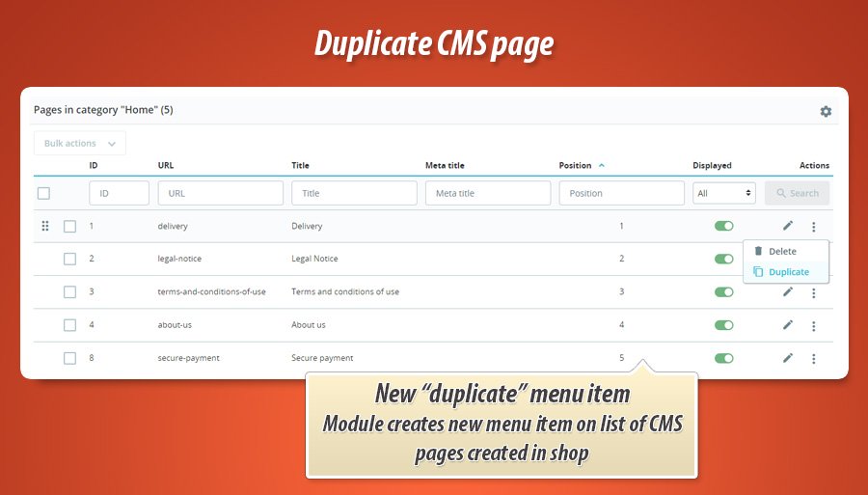Viewport: 868px width, 495px height.
Task: Edit the secure-payment page pencil icon
Action: click(x=788, y=358)
